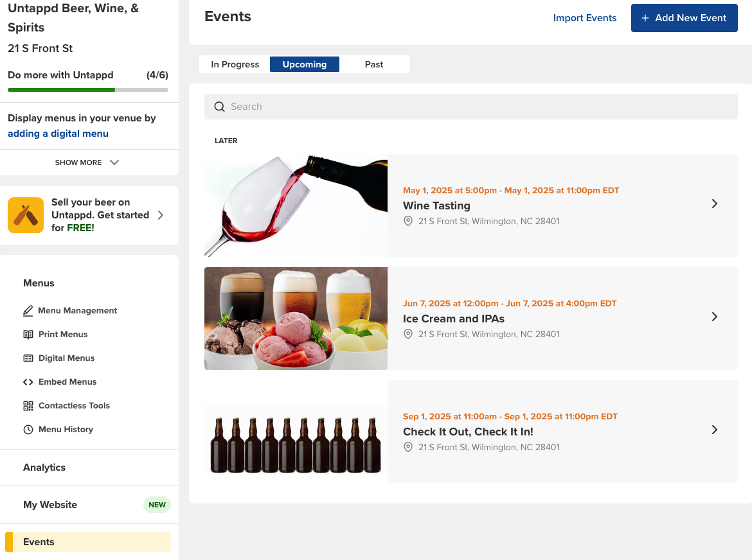This screenshot has height=560, width=752.
Task: Click the Sell your beer on Untappd text
Action: click(100, 215)
